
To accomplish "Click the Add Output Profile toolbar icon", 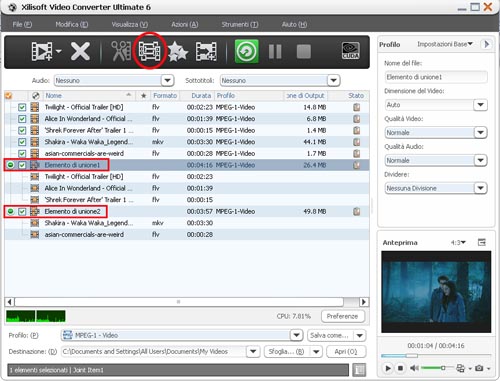I will tap(206, 51).
